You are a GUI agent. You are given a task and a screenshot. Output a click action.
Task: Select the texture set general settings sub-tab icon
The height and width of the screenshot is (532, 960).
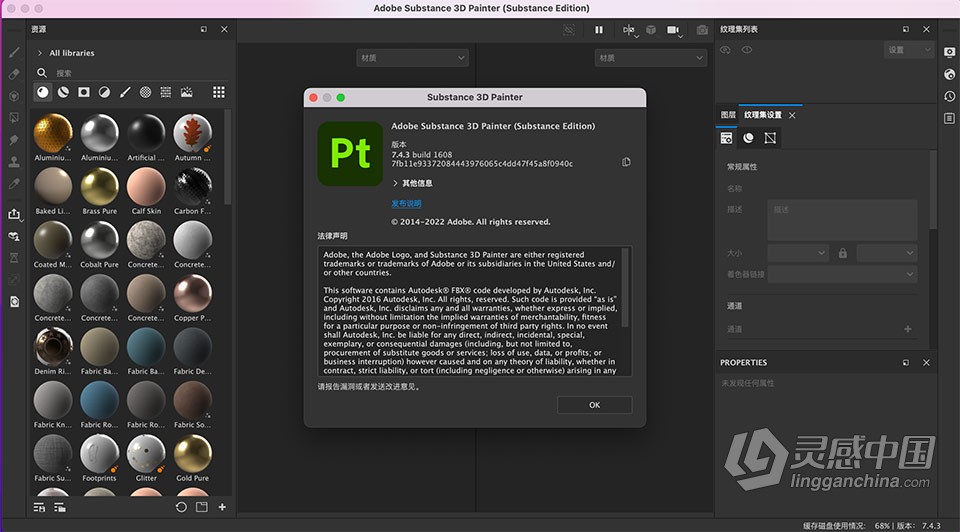[x=726, y=138]
